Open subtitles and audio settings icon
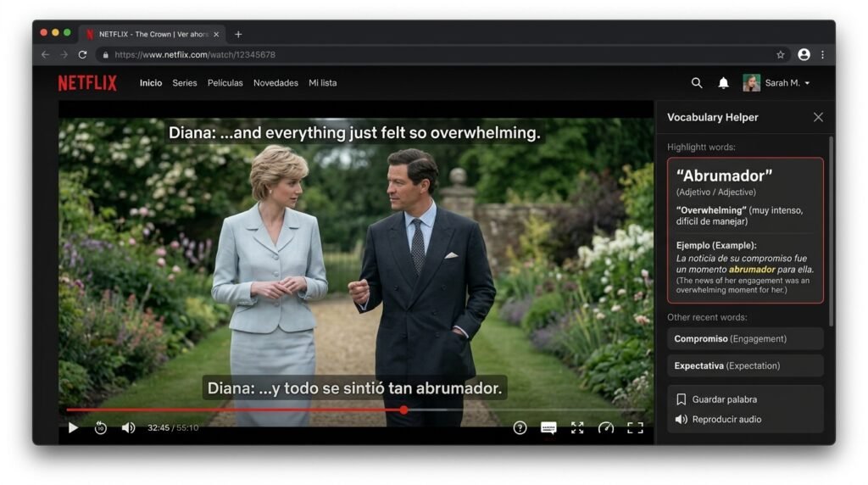The image size is (868, 485). (548, 427)
